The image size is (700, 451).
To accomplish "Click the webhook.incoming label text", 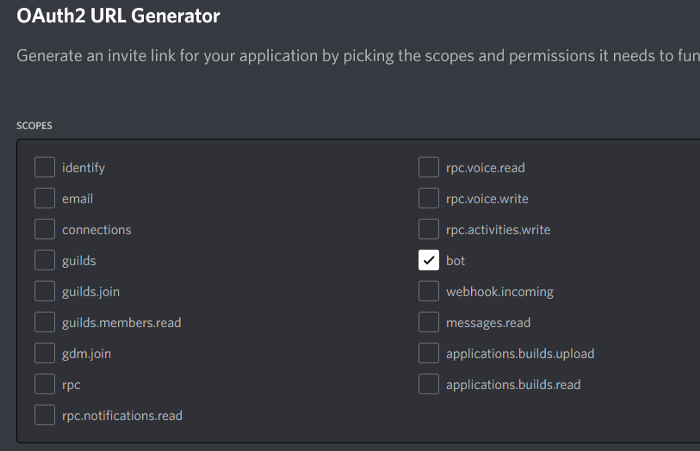I will (499, 292).
